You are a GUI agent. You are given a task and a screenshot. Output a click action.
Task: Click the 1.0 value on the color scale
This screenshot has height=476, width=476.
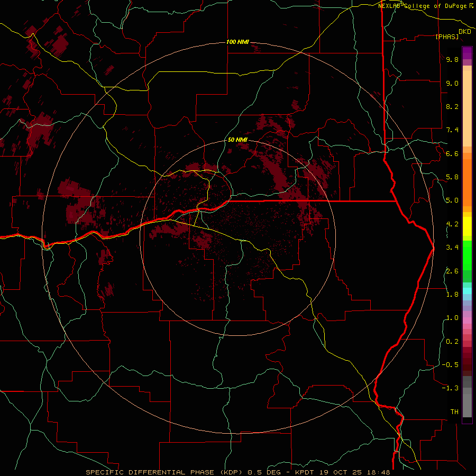(x=452, y=318)
